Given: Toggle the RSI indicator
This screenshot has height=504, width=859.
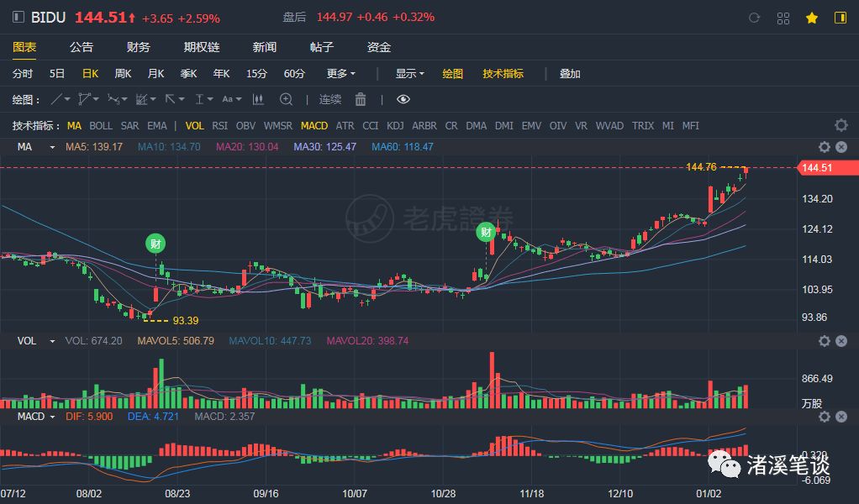Looking at the screenshot, I should coord(219,126).
